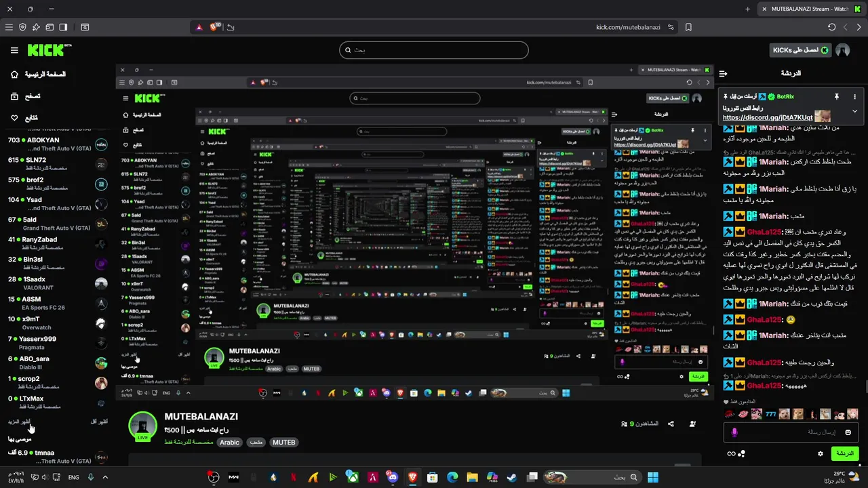Open Discord from the taskbar
Image resolution: width=868 pixels, height=488 pixels.
[393, 477]
